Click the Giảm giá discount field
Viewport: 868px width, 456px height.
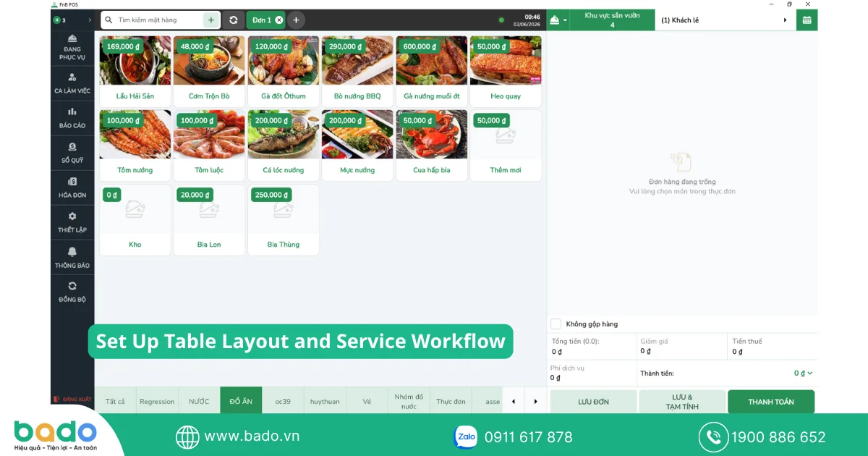(682, 347)
